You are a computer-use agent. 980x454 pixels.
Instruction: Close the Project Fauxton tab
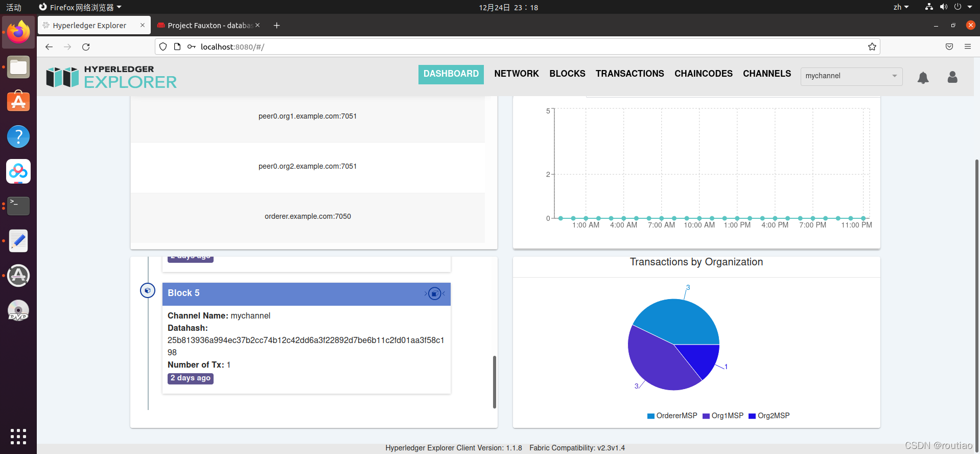click(258, 25)
